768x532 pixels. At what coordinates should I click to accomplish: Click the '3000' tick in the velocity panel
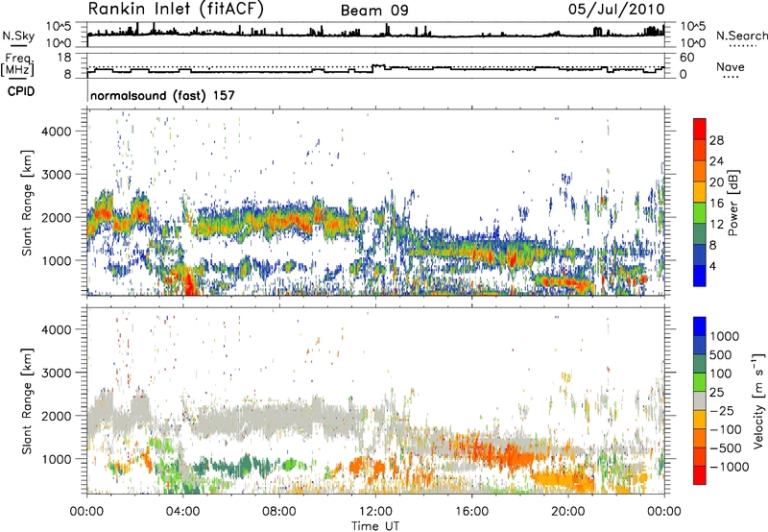[56, 373]
